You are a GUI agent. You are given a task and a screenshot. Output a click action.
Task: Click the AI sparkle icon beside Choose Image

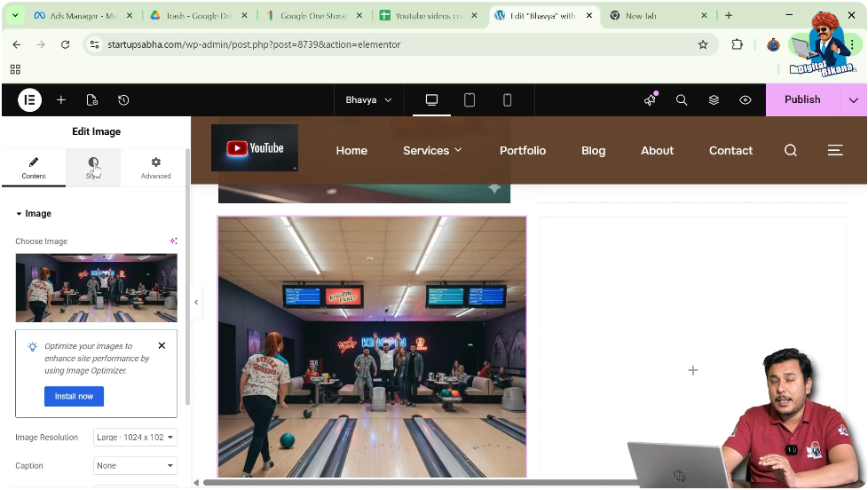[x=174, y=241]
